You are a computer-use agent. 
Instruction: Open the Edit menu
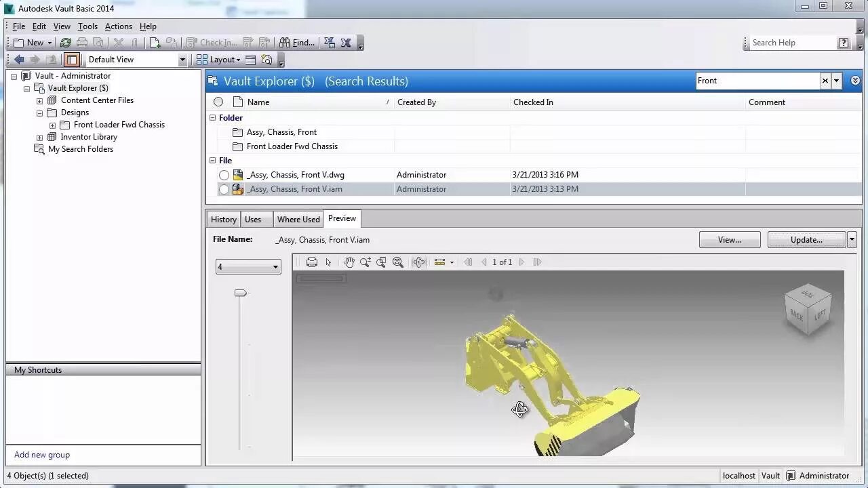(39, 26)
